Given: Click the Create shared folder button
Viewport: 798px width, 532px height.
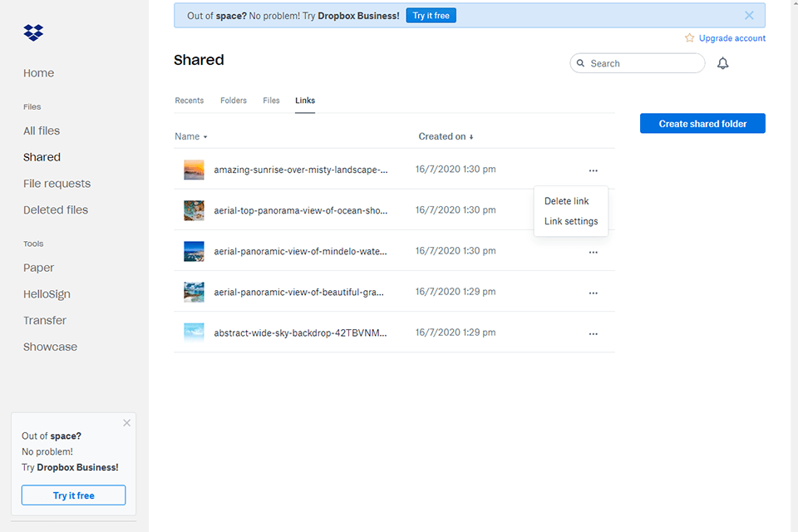Looking at the screenshot, I should point(702,124).
